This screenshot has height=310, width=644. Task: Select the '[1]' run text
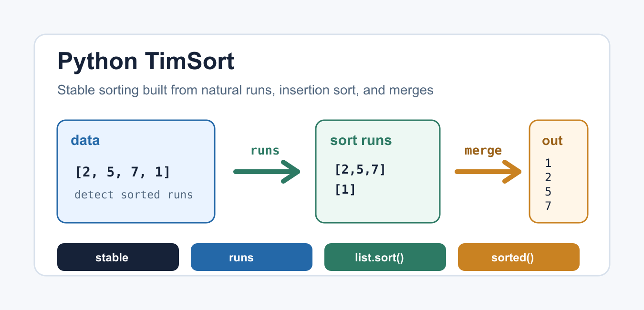pyautogui.click(x=345, y=189)
